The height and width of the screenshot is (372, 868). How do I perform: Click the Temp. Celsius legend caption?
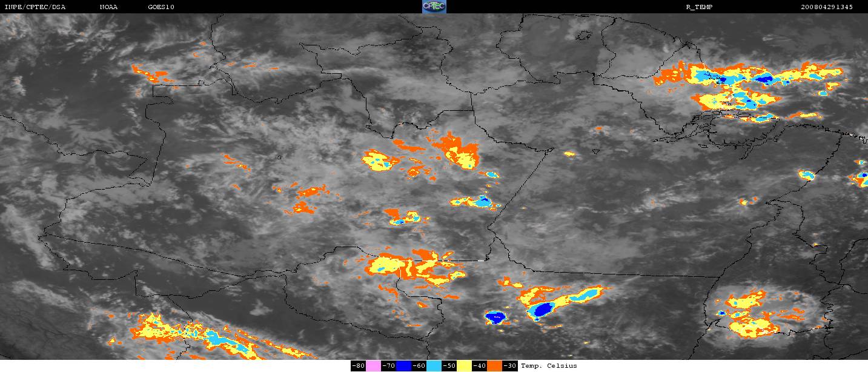tap(549, 366)
